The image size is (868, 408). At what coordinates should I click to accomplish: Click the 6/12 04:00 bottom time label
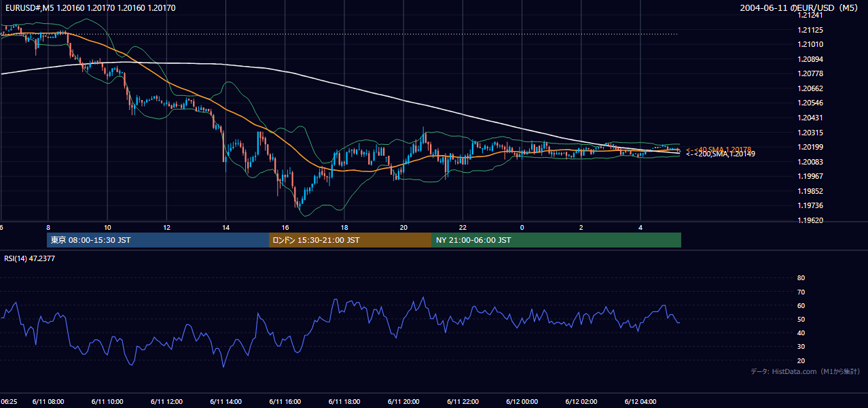pyautogui.click(x=640, y=402)
